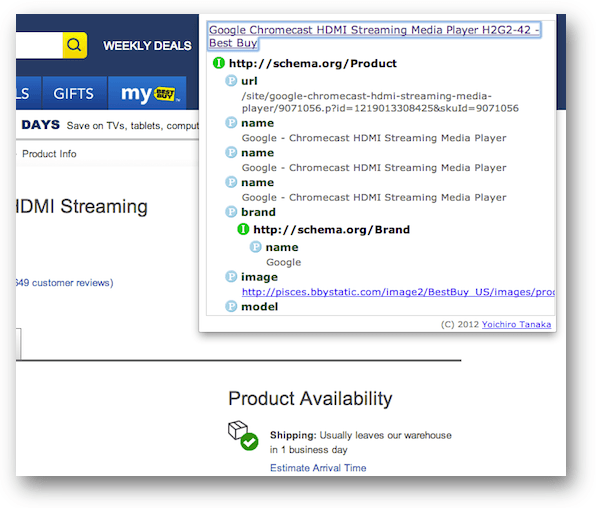Click the yellow search magnifier button
This screenshot has width=596, height=508.
[74, 45]
